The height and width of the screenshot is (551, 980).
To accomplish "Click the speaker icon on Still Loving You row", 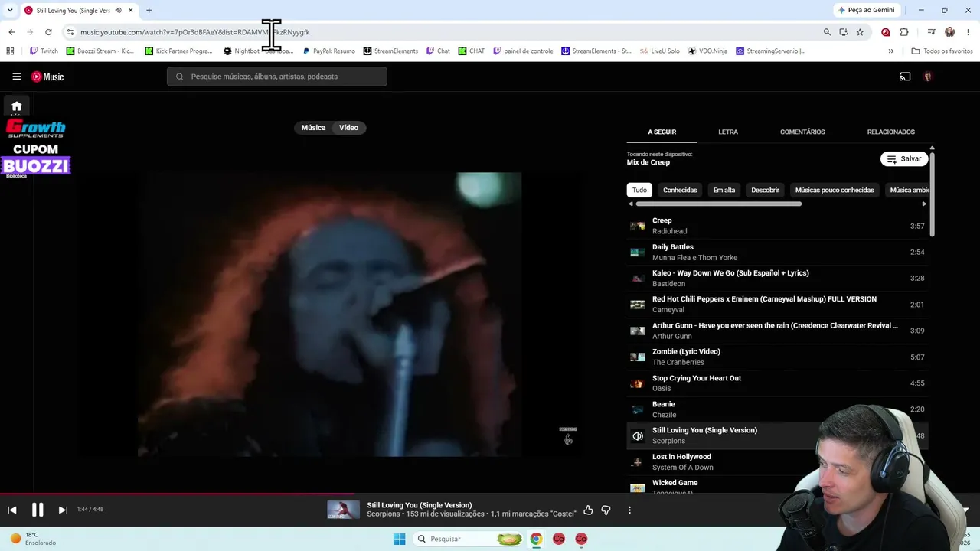I will pyautogui.click(x=637, y=435).
